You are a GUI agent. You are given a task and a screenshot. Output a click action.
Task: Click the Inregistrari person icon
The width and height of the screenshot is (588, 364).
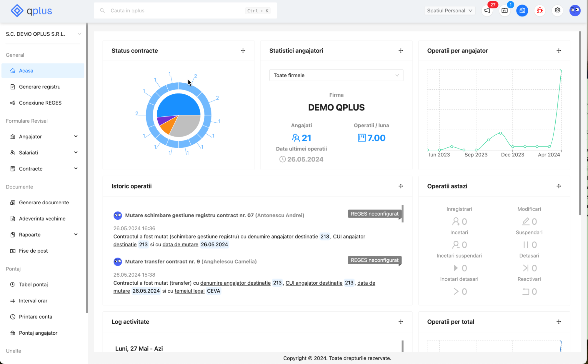(456, 221)
